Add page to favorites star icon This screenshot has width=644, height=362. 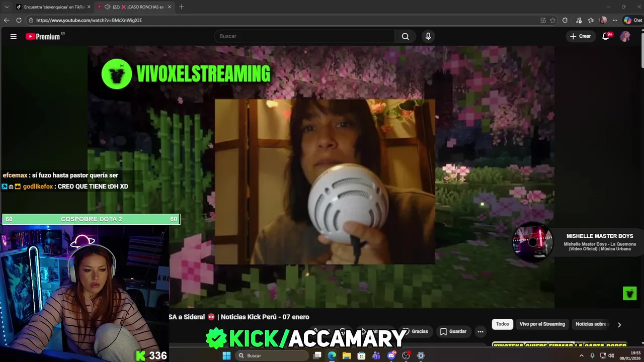(x=552, y=20)
